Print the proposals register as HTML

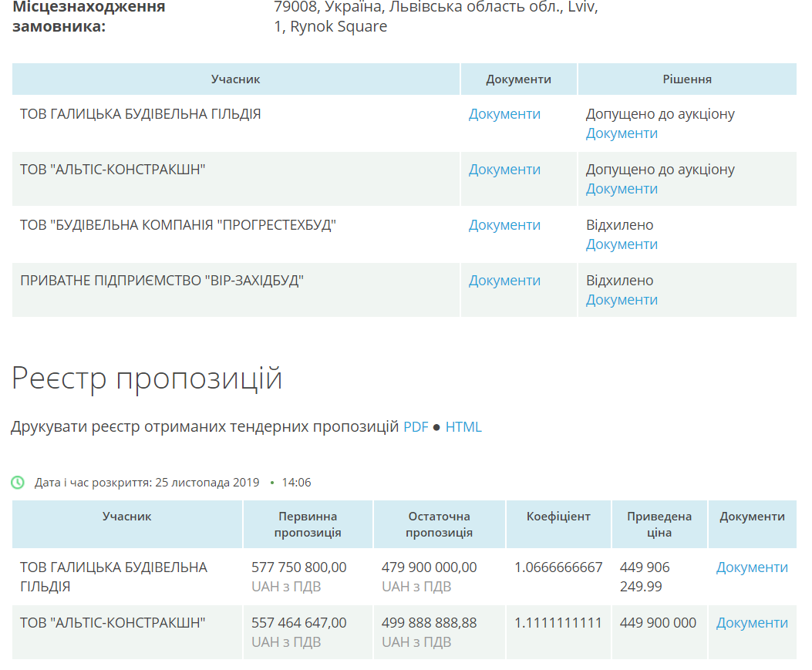(x=463, y=426)
